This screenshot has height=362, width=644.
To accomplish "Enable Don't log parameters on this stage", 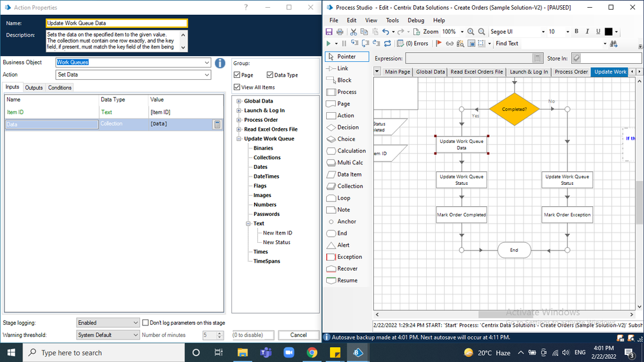I will click(145, 323).
